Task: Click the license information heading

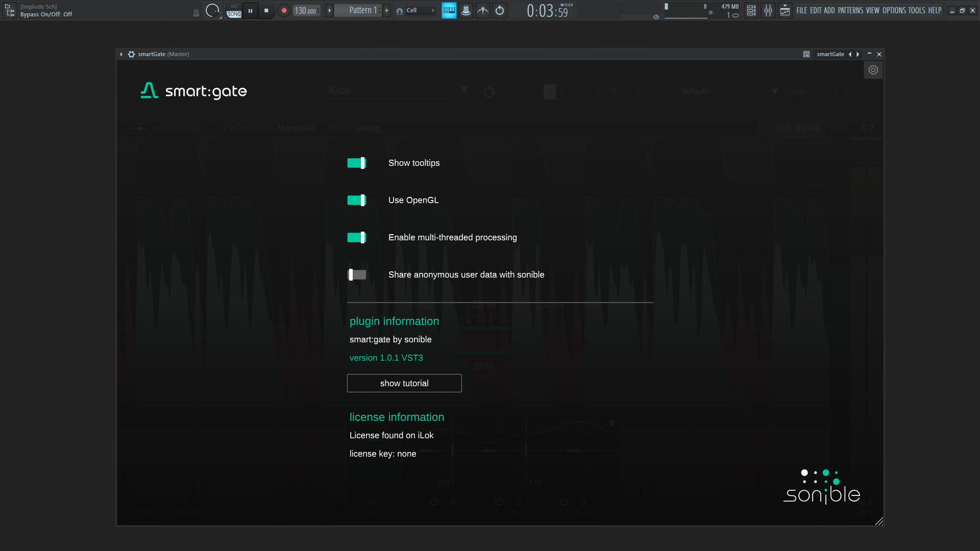Action: [397, 417]
